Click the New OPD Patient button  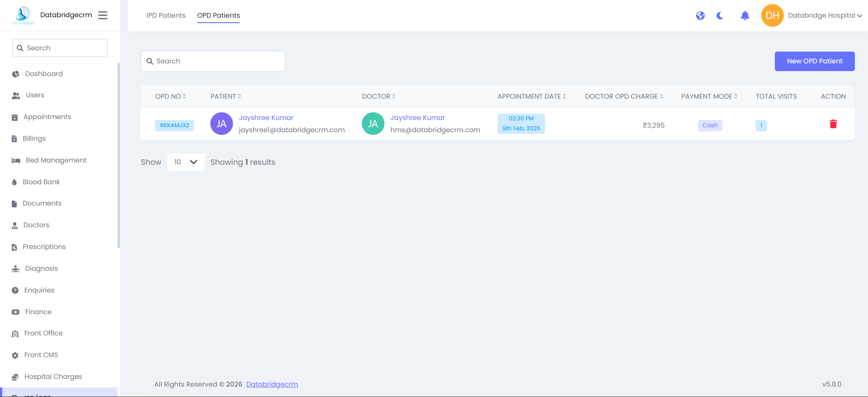(815, 61)
